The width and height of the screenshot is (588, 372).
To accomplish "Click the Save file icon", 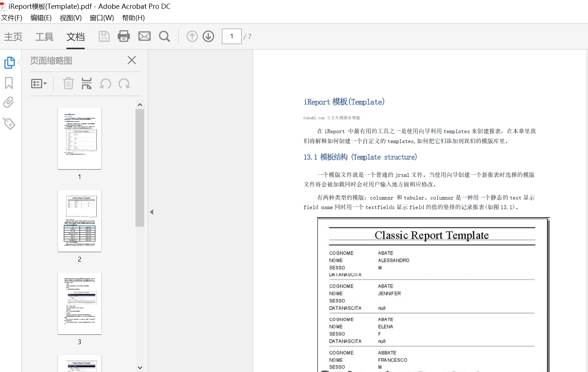I will tap(104, 36).
